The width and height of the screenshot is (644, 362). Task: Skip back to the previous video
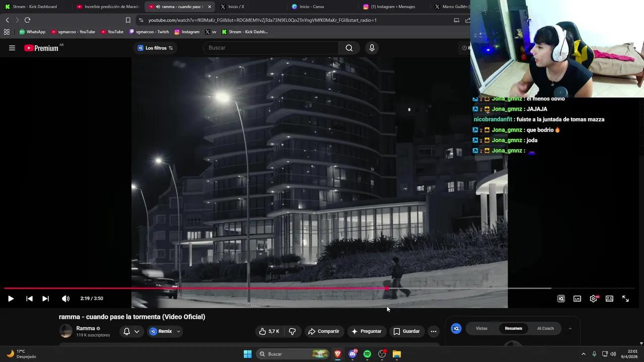click(29, 299)
